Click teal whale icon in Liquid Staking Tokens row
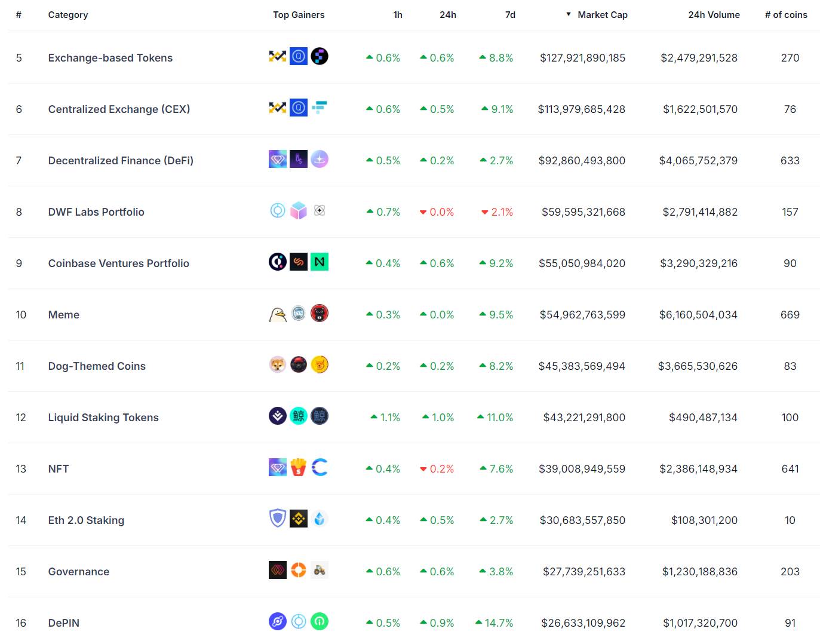Viewport: 820px width, 644px height. coord(299,416)
